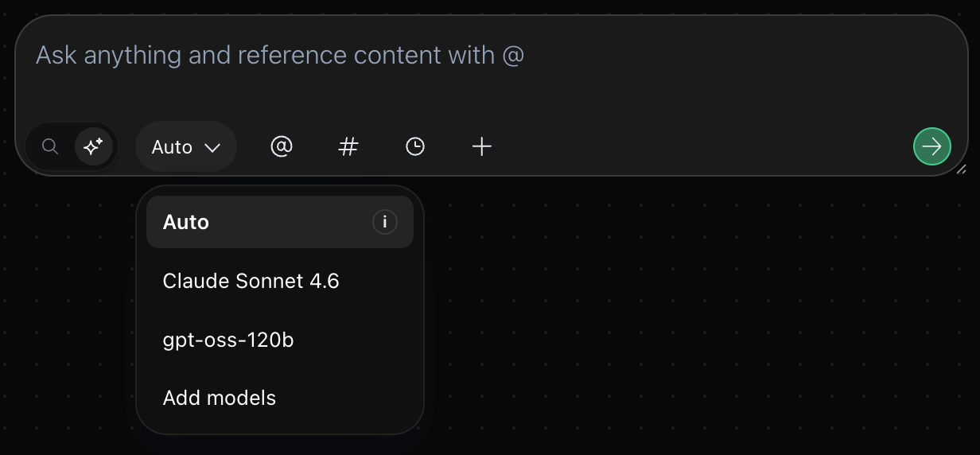Image resolution: width=980 pixels, height=455 pixels.
Task: Enable the sparkle AI mode toggle
Action: (x=94, y=146)
